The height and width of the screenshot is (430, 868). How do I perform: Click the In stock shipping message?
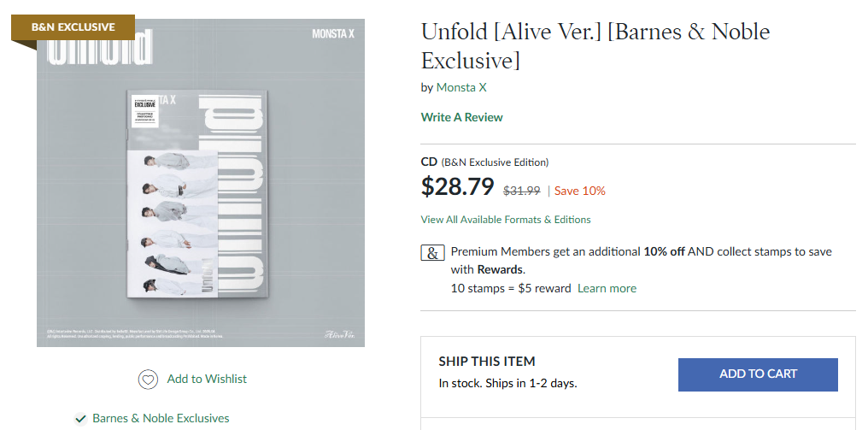tap(507, 383)
